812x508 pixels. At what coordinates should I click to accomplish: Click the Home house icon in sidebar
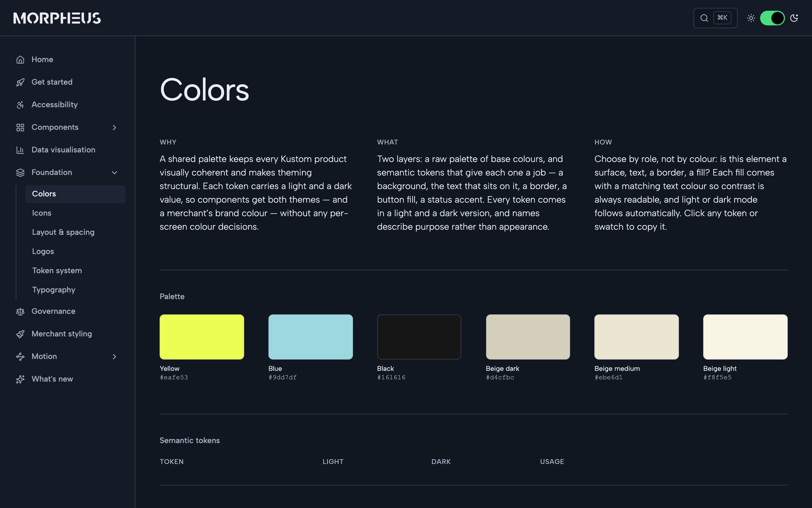point(20,60)
